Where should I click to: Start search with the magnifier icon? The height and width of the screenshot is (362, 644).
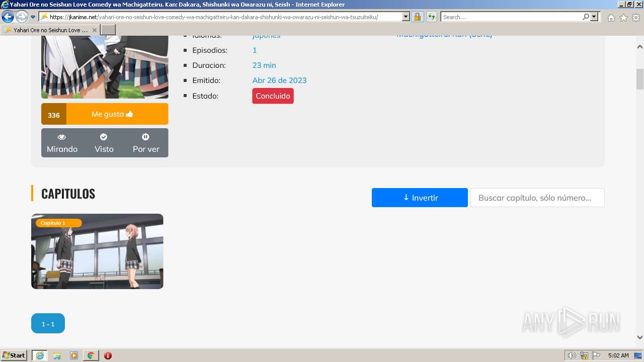[x=586, y=17]
